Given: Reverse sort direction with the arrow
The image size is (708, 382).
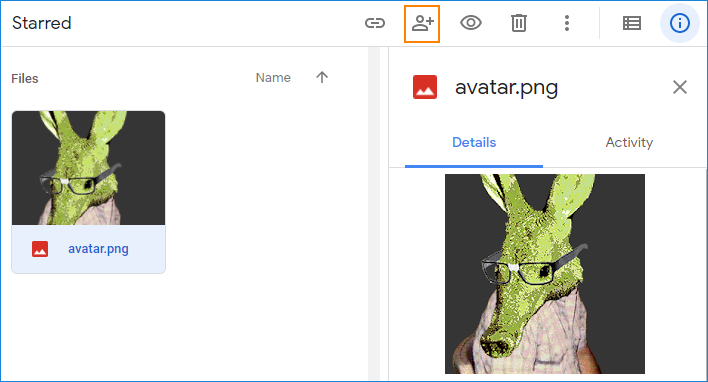Looking at the screenshot, I should click(322, 78).
